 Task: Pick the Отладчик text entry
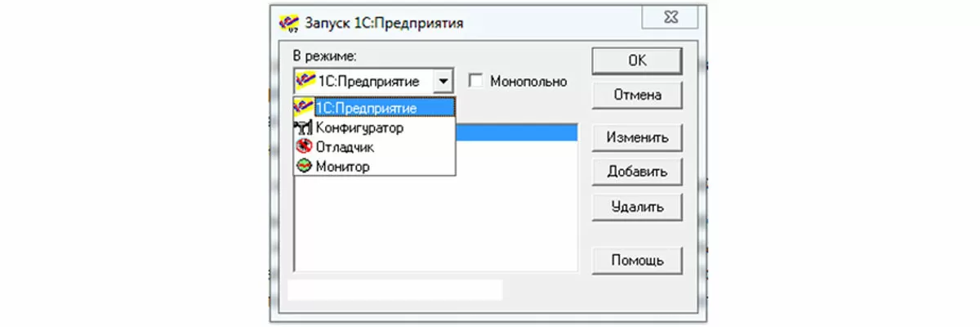[x=345, y=147]
